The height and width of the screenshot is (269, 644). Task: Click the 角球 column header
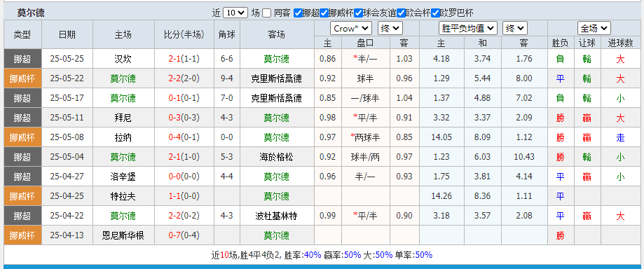[227, 34]
